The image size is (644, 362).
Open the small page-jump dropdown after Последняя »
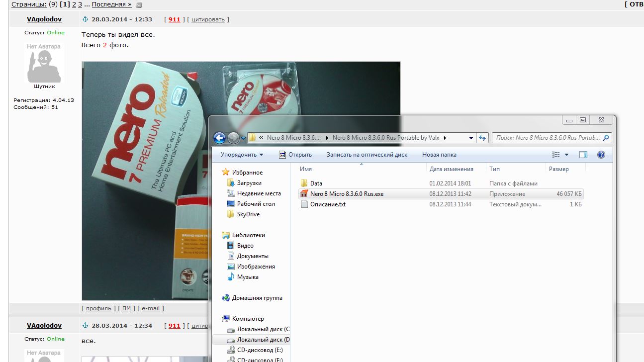[139, 5]
